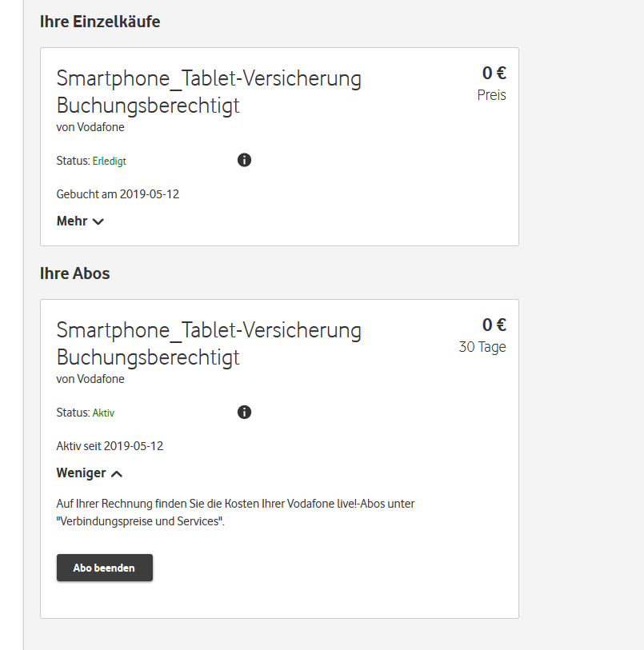Viewport: 644px width, 650px height.
Task: Click the "Verbindungspreise und Services" text
Action: (x=139, y=522)
